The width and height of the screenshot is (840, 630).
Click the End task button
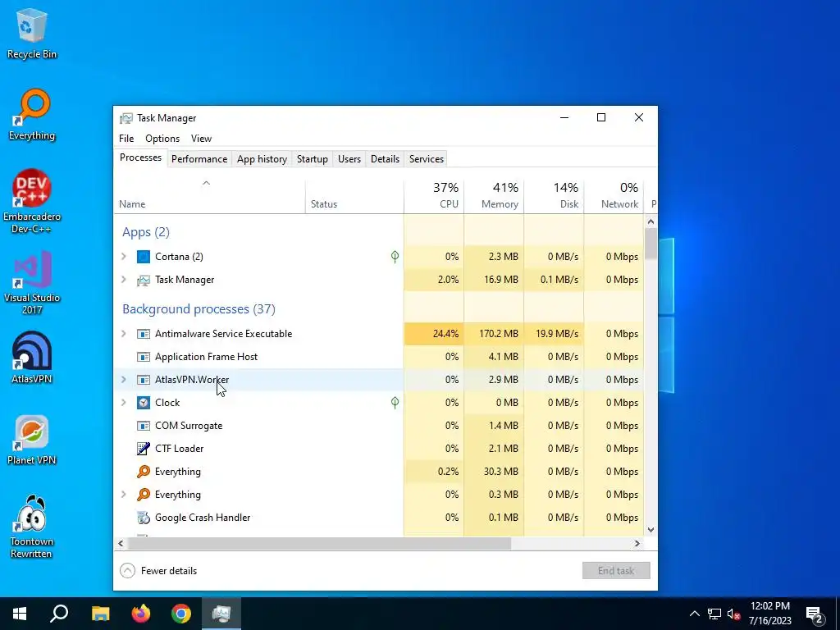click(x=616, y=571)
